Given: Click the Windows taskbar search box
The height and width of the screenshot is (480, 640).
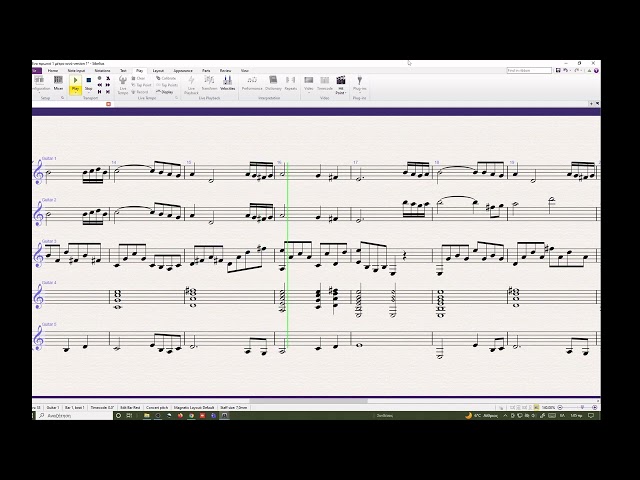Looking at the screenshot, I should tap(75, 416).
